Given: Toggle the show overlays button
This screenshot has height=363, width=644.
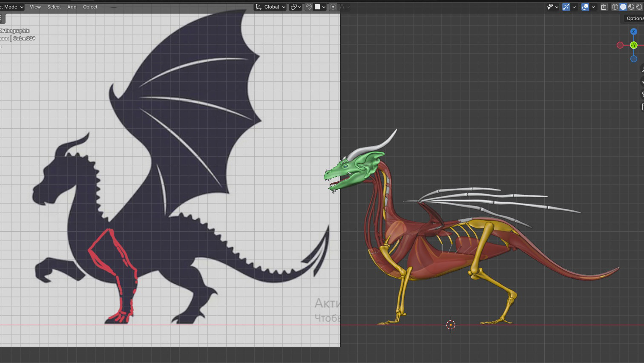Looking at the screenshot, I should (585, 7).
